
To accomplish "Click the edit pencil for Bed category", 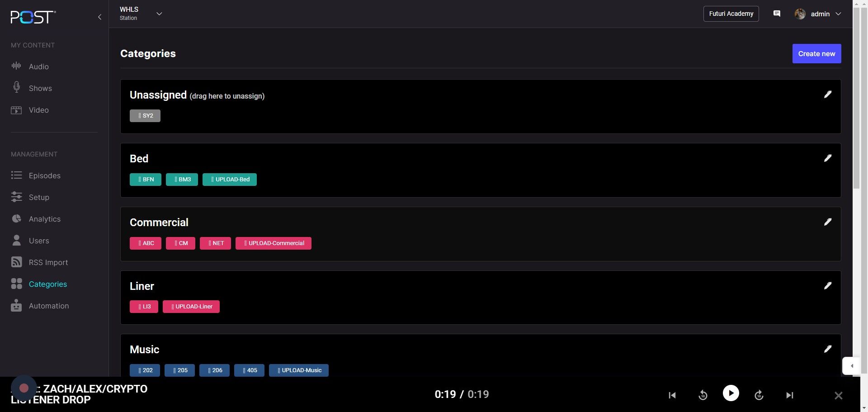I will click(827, 158).
